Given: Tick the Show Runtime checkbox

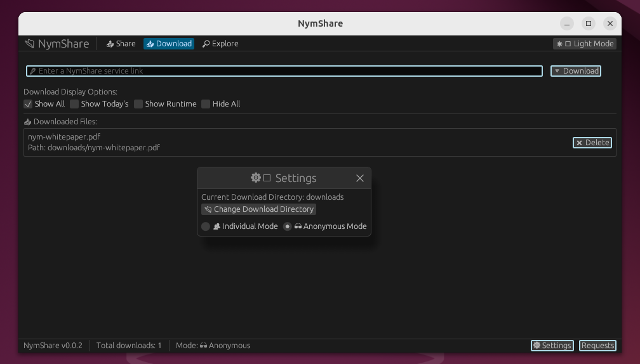Looking at the screenshot, I should click(x=138, y=104).
